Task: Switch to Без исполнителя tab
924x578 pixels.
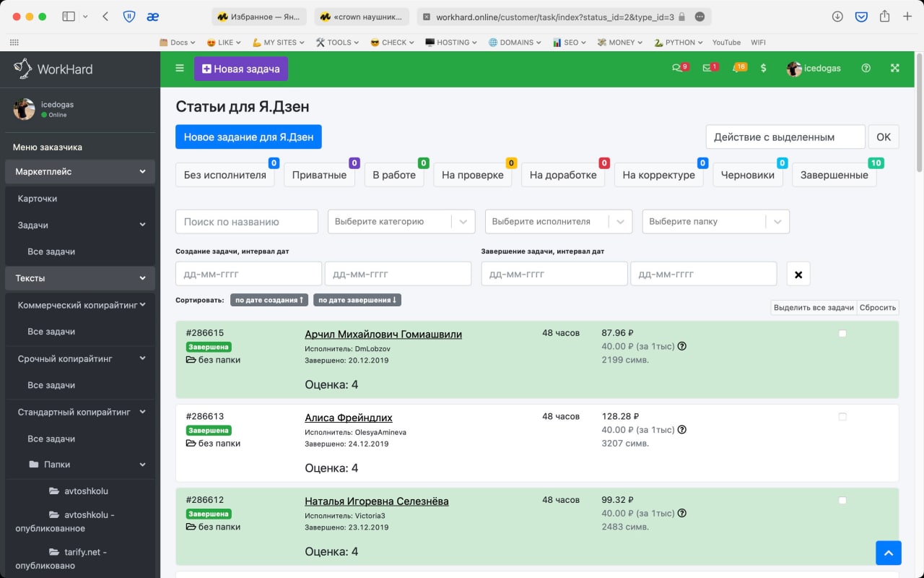Action: pyautogui.click(x=225, y=175)
